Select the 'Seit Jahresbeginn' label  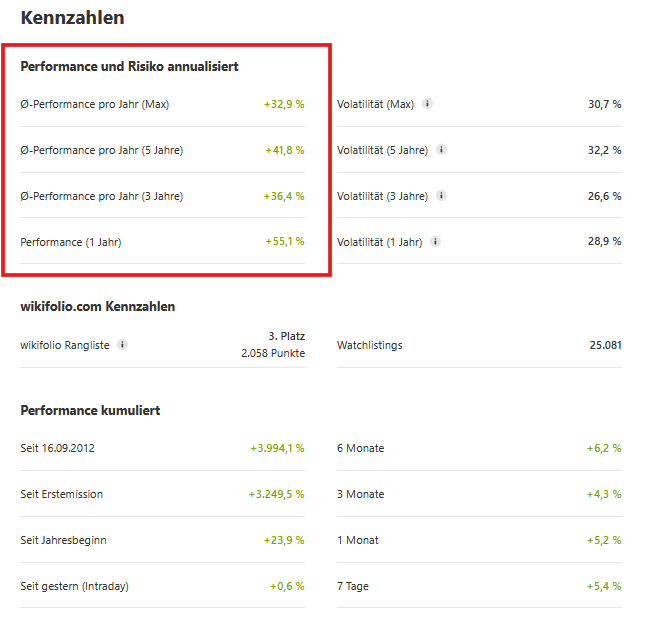pyautogui.click(x=63, y=540)
